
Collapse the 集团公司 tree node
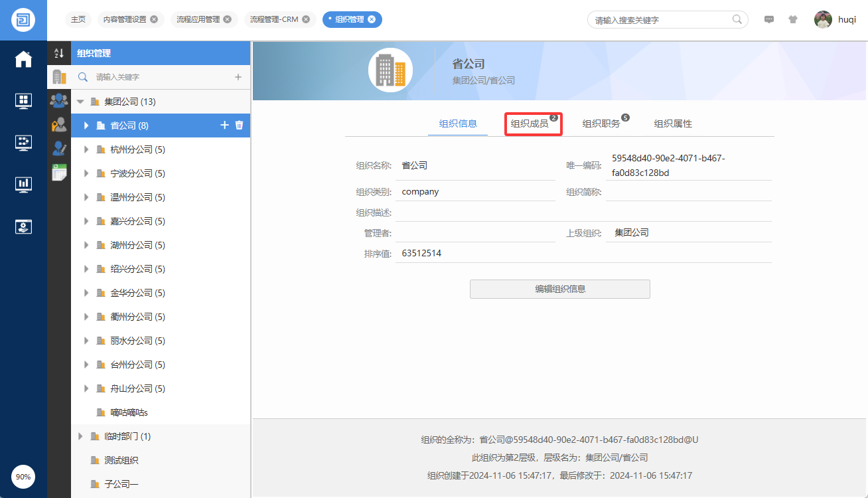80,102
